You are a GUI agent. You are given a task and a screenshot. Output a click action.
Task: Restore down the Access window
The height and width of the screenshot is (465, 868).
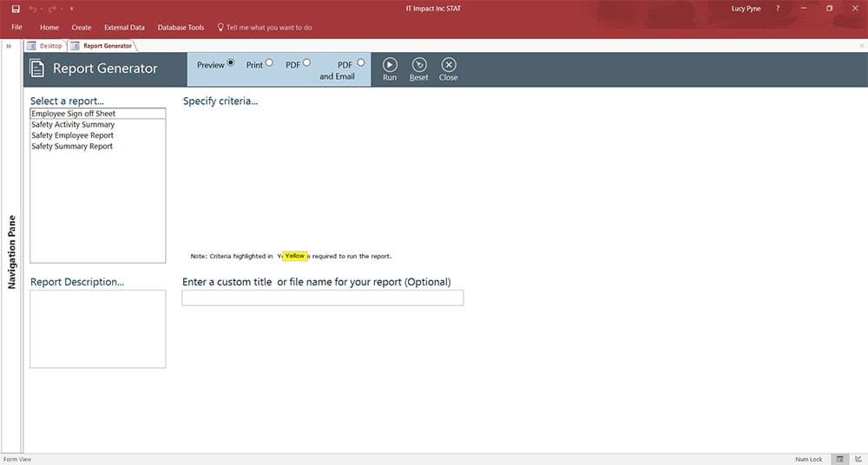829,9
